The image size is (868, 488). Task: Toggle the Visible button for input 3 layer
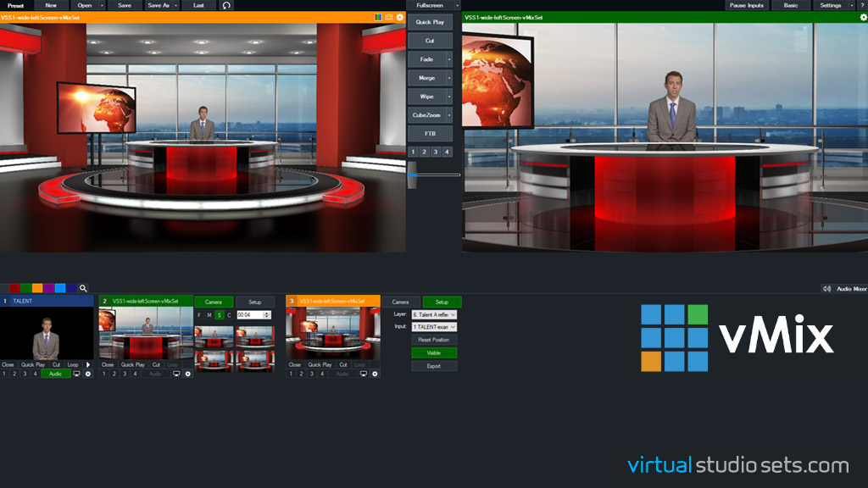[434, 353]
